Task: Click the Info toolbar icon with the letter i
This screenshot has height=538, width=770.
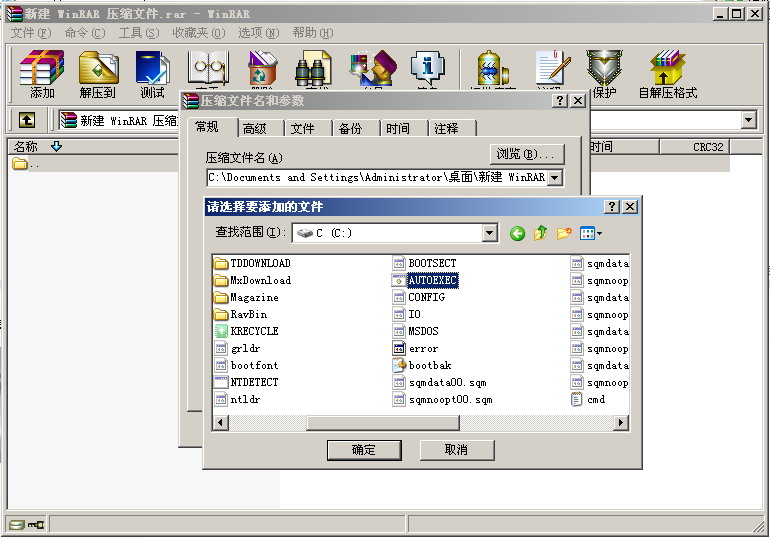Action: pyautogui.click(x=427, y=69)
